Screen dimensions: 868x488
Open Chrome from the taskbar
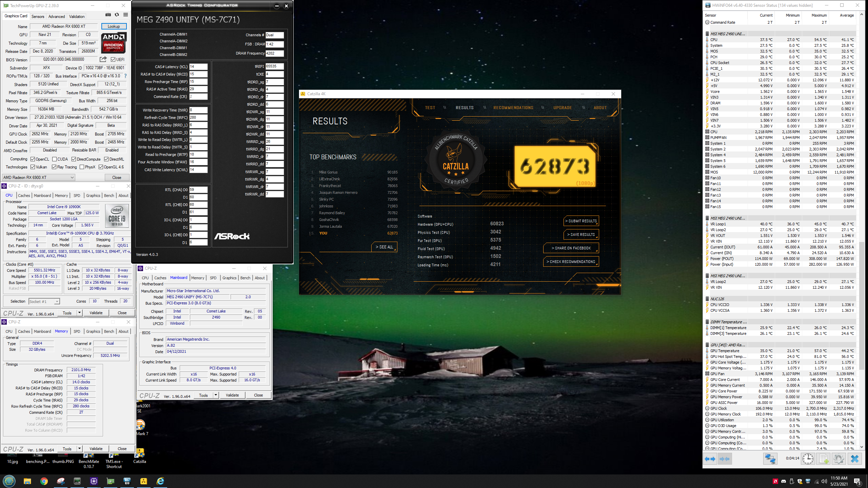pyautogui.click(x=44, y=481)
